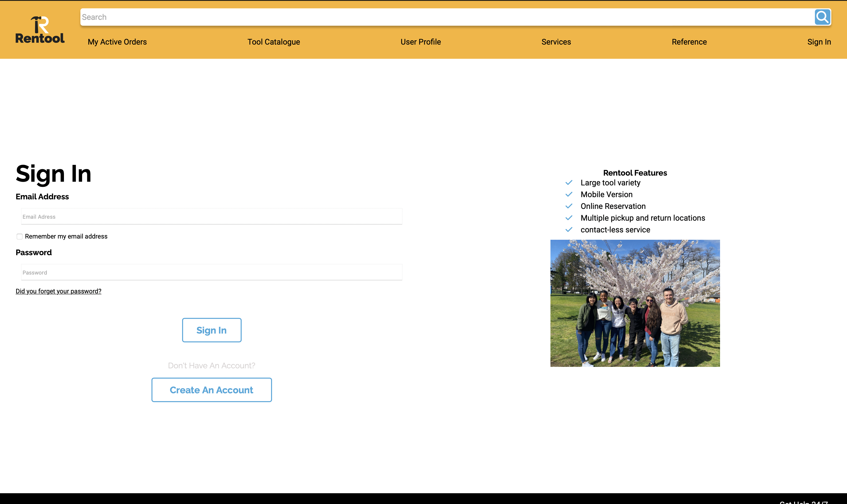Image resolution: width=847 pixels, height=504 pixels.
Task: Open the Services section
Action: click(556, 42)
